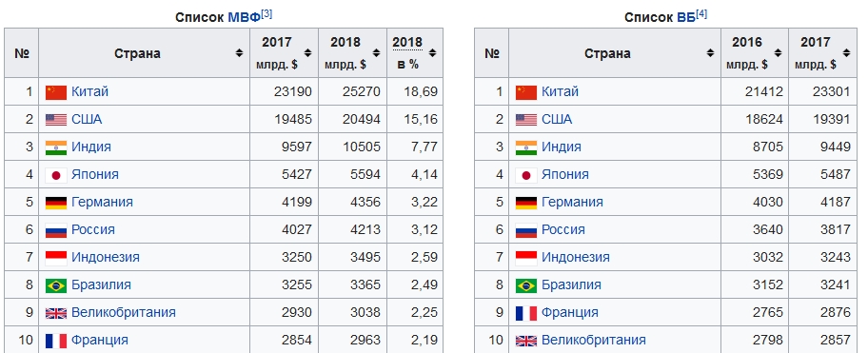Sort World Bank table by 2017 млрд. $

[x=846, y=53]
